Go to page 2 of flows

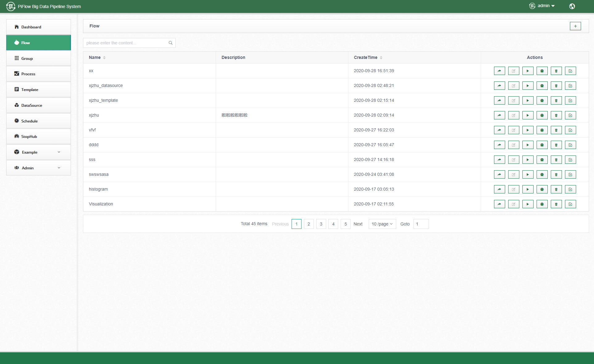[x=309, y=224]
